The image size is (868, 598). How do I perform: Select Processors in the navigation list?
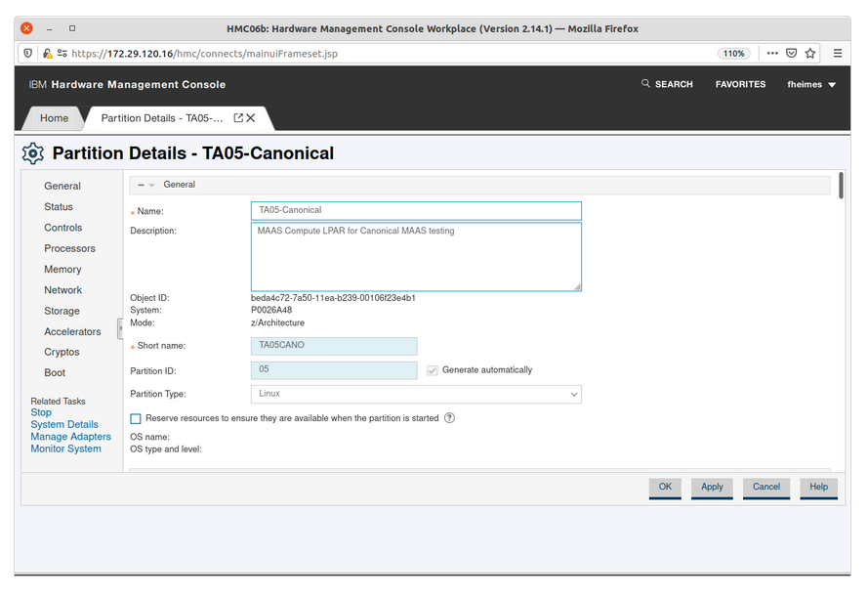click(x=69, y=248)
